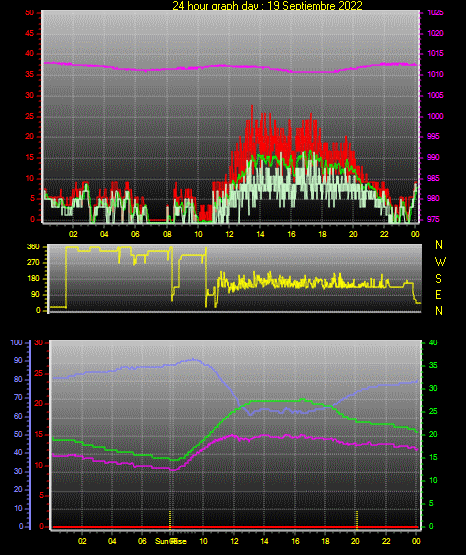Click hour 12 on the temperature graph axis
The image size is (466, 555).
click(x=235, y=541)
